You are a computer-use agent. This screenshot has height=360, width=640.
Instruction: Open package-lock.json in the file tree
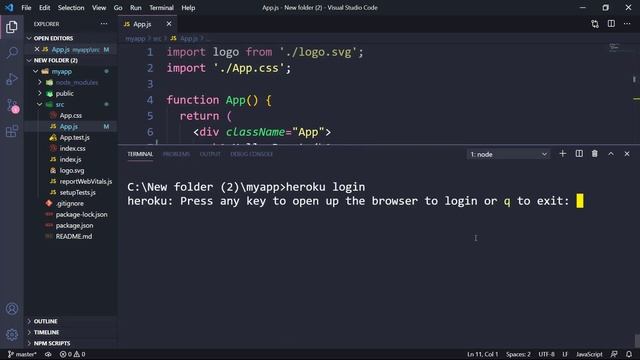(x=81, y=215)
